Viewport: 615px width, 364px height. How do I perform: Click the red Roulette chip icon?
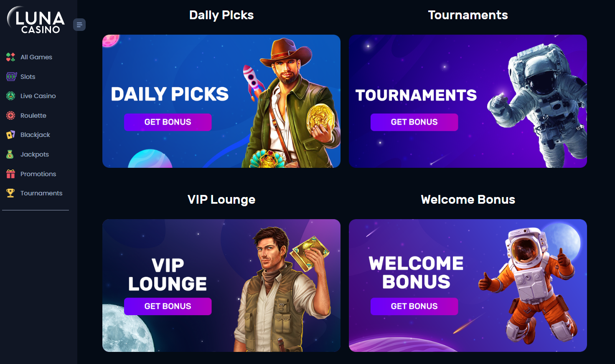click(x=11, y=116)
